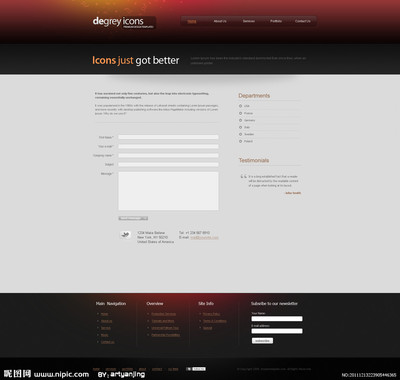Select the Germany department bullet icon
Screen dimensions: 400x380
click(240, 120)
